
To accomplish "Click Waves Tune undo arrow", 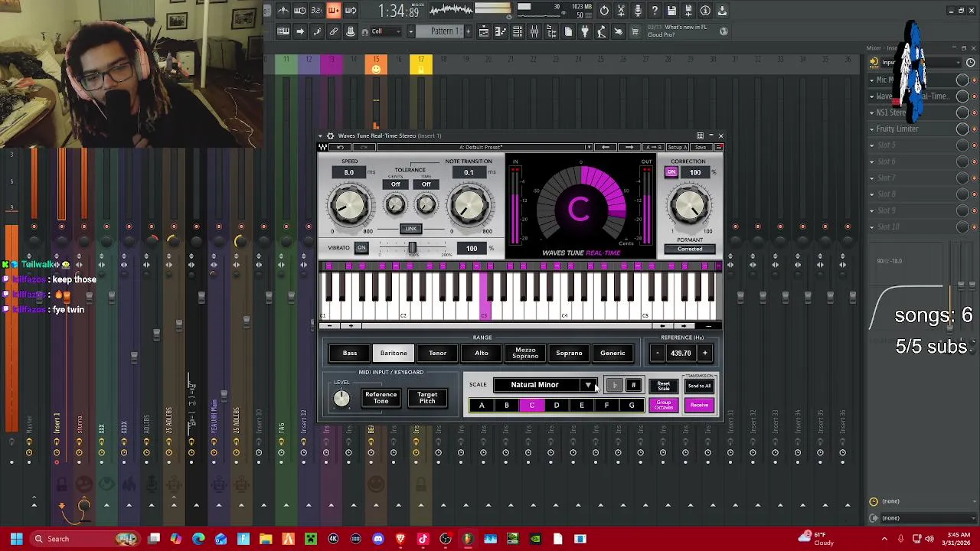I will point(341,147).
